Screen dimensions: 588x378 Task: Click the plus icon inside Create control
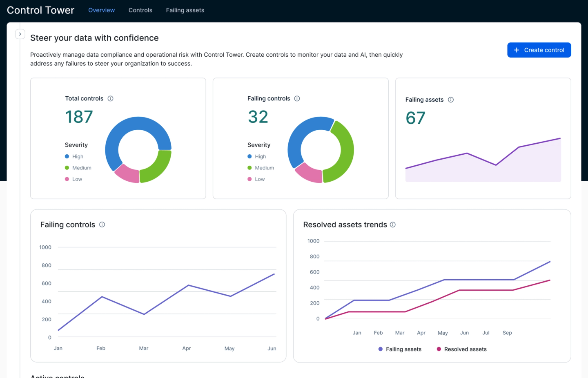pos(516,50)
